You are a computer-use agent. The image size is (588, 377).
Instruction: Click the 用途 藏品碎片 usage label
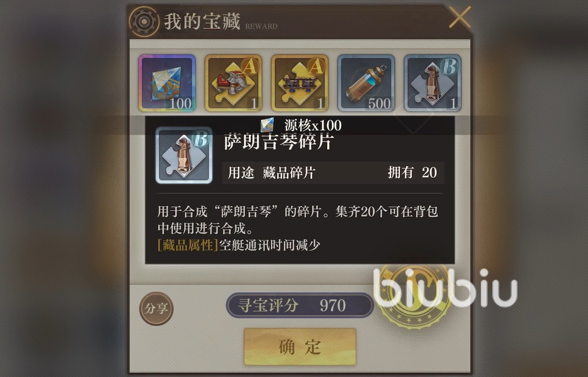(271, 173)
